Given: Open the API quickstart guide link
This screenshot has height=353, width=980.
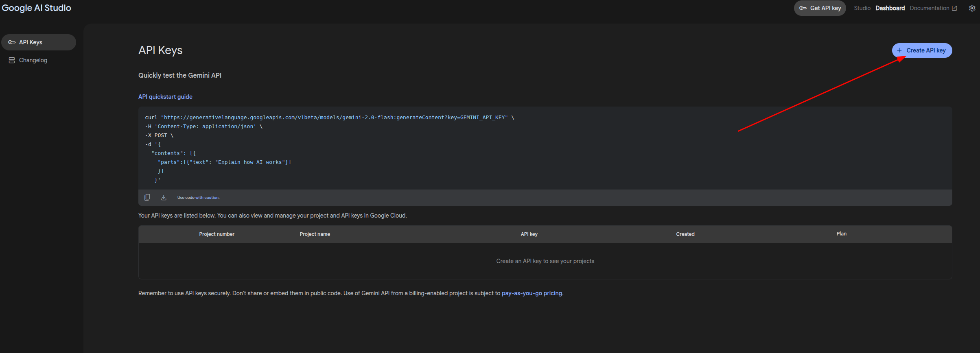Looking at the screenshot, I should pos(165,97).
